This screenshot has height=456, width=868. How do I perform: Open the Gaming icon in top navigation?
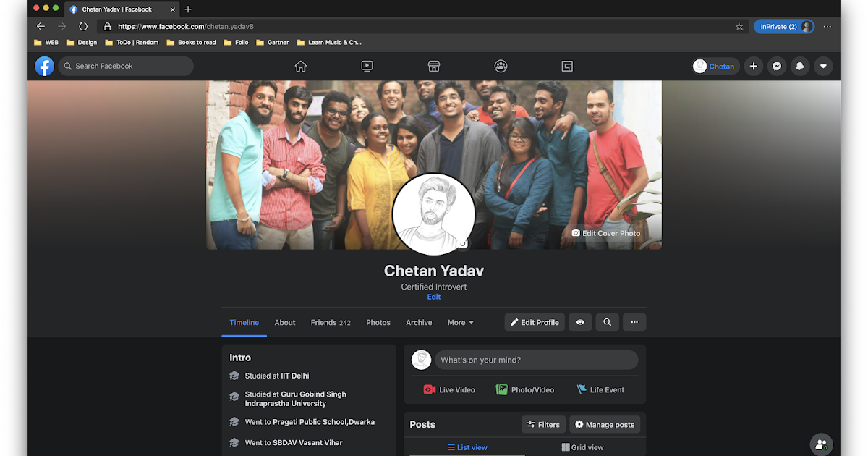pyautogui.click(x=567, y=66)
